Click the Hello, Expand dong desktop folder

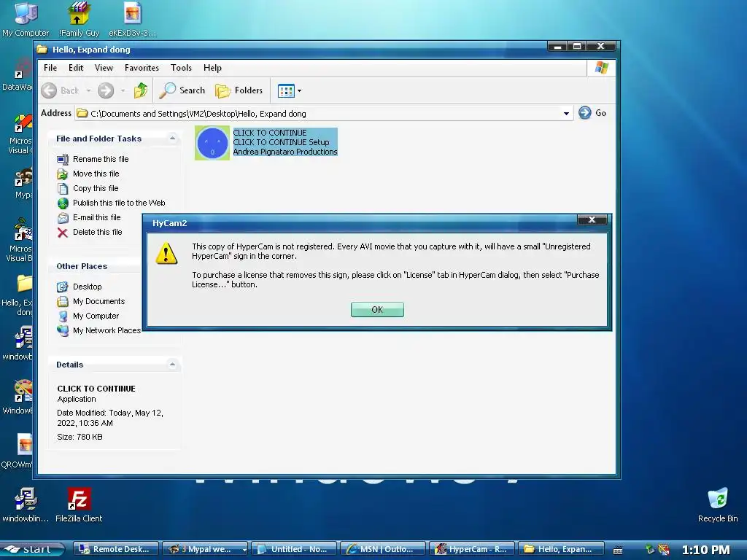click(19, 295)
